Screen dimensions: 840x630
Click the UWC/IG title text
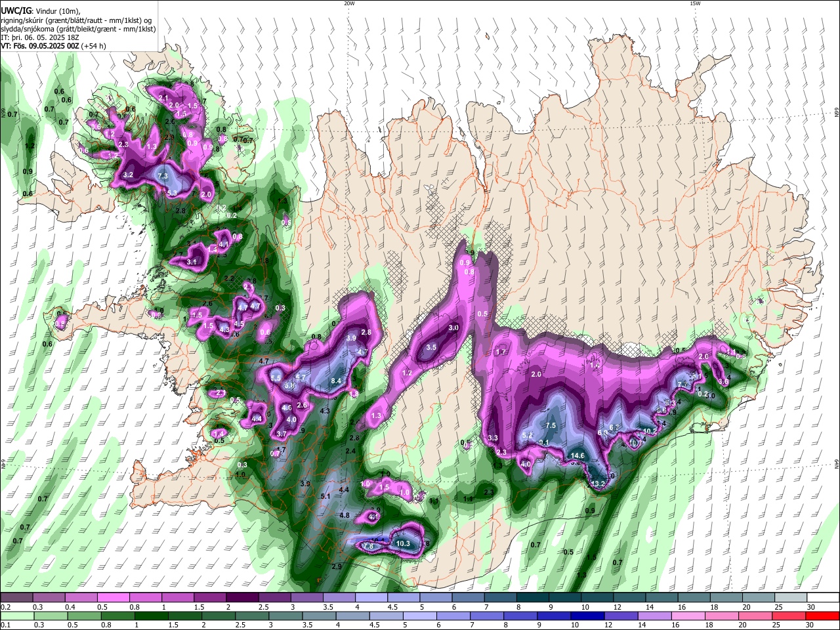coord(15,11)
